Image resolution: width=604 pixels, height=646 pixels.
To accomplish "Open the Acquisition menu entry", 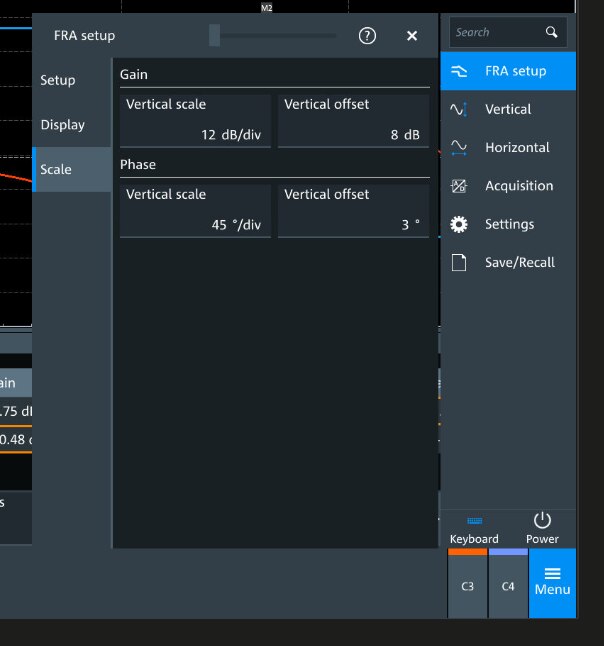I will coord(508,186).
